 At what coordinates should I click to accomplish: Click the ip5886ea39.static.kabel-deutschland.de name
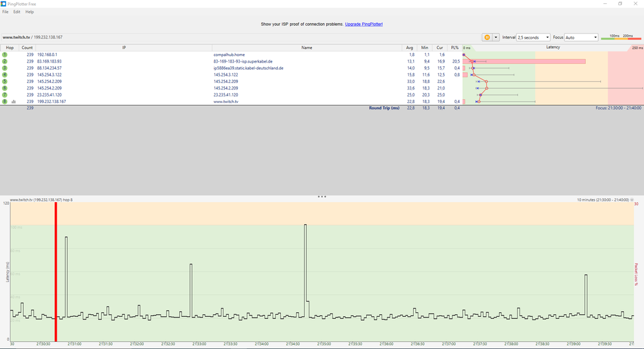[x=248, y=68]
